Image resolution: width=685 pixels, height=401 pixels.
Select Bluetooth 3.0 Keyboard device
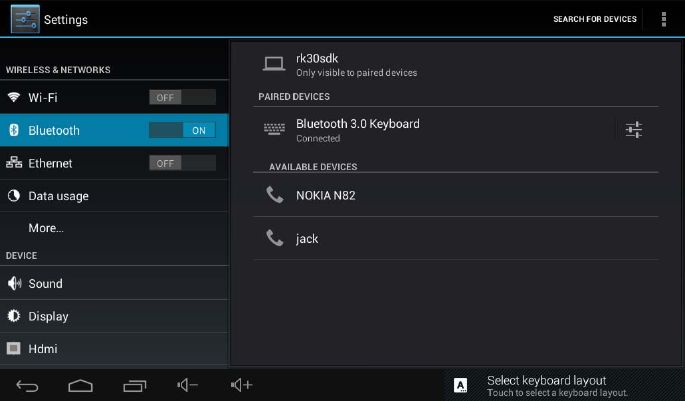click(x=432, y=130)
